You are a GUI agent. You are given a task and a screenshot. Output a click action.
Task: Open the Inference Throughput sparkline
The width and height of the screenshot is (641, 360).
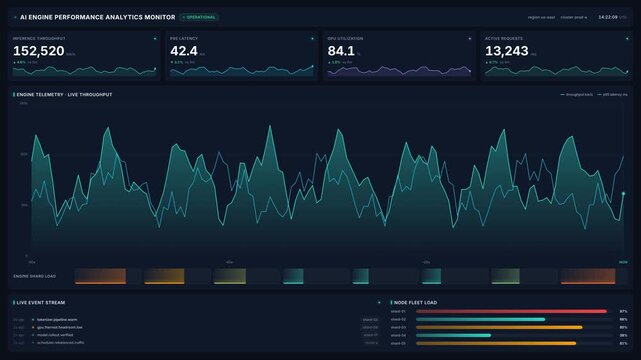84,71
